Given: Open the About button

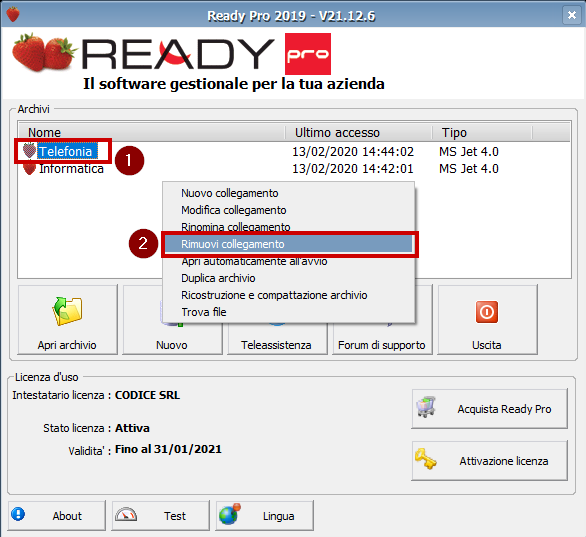Looking at the screenshot, I should (57, 516).
